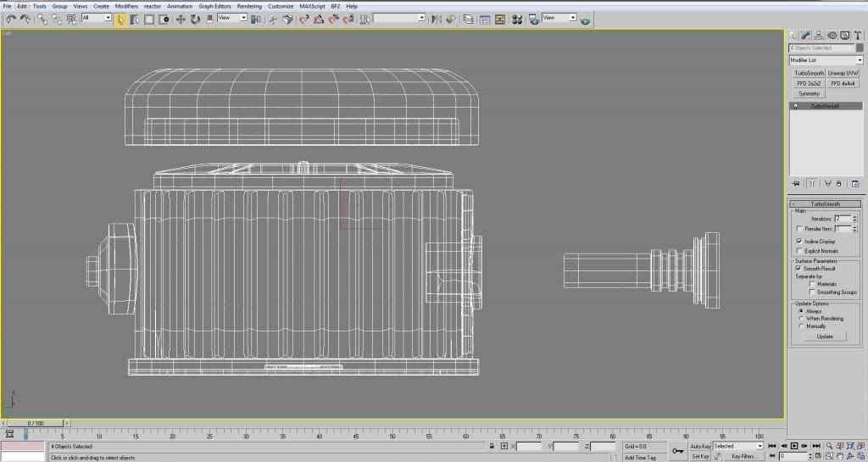868x462 pixels.
Task: Click the time slider showing 0 / 100
Action: point(36,422)
